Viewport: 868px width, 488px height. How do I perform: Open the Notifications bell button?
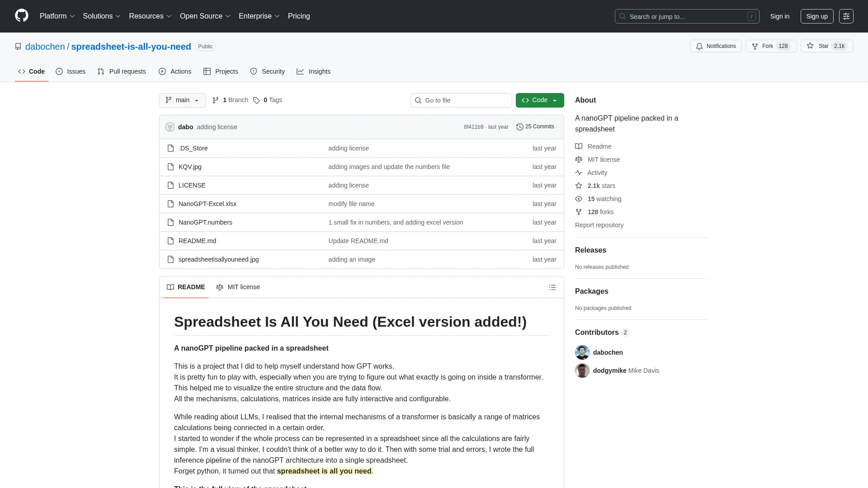tap(716, 46)
